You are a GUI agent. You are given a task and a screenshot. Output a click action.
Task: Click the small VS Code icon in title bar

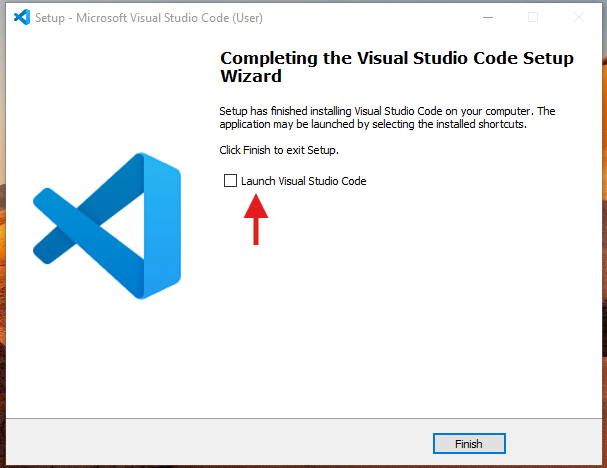point(22,17)
